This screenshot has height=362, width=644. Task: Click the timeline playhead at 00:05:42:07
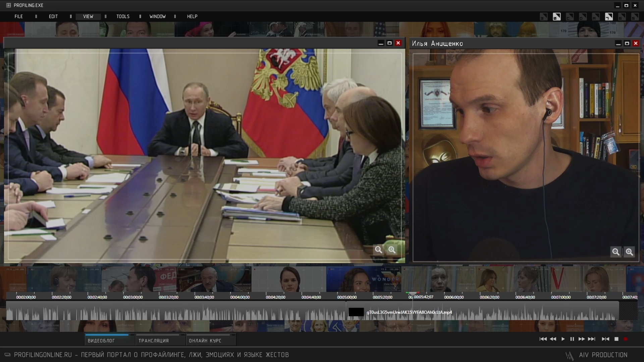(x=413, y=294)
